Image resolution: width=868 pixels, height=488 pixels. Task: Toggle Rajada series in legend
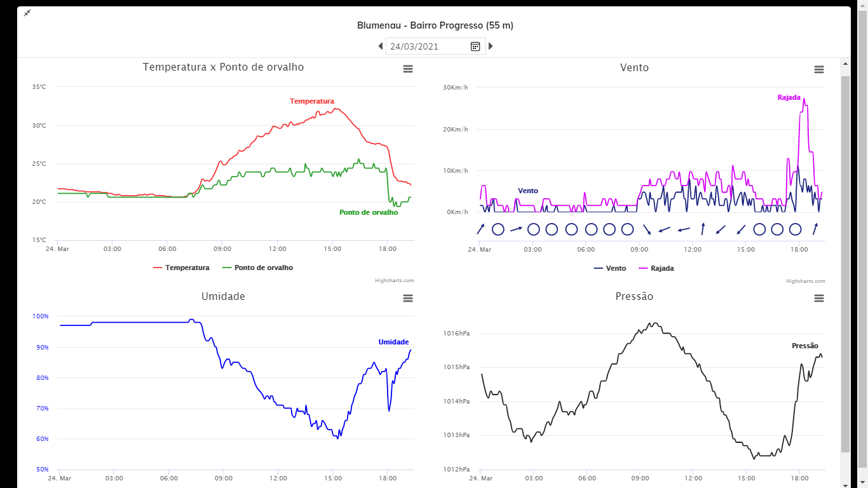click(x=656, y=268)
